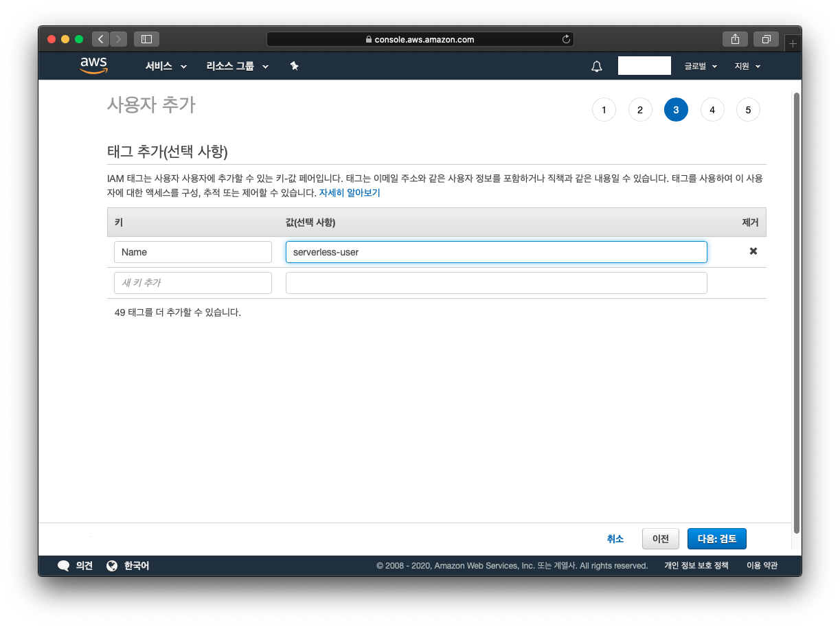Open the notifications bell icon

click(x=596, y=66)
